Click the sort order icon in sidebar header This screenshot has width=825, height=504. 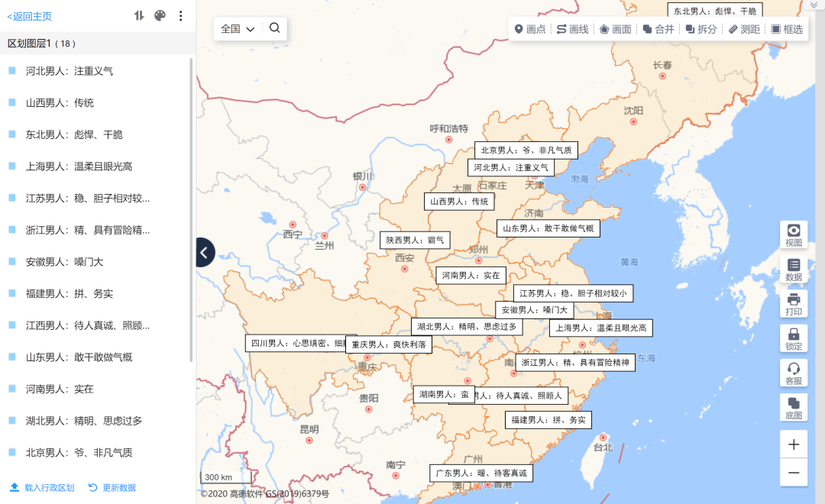pos(139,16)
